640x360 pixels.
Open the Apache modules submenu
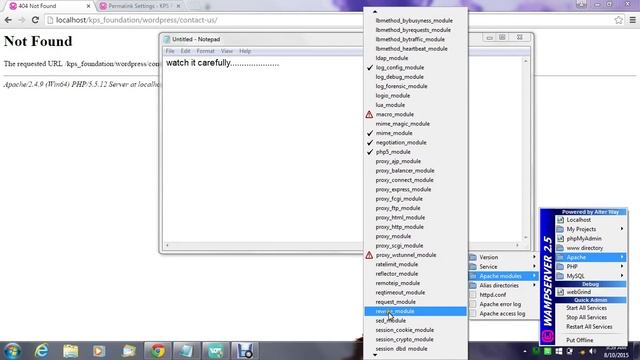[x=503, y=276]
